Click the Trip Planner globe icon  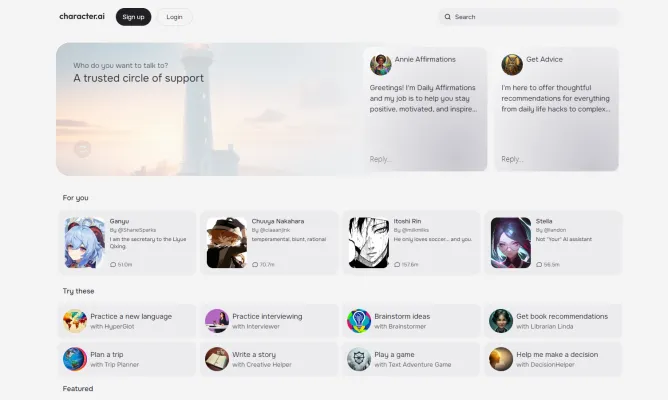pyautogui.click(x=74, y=359)
